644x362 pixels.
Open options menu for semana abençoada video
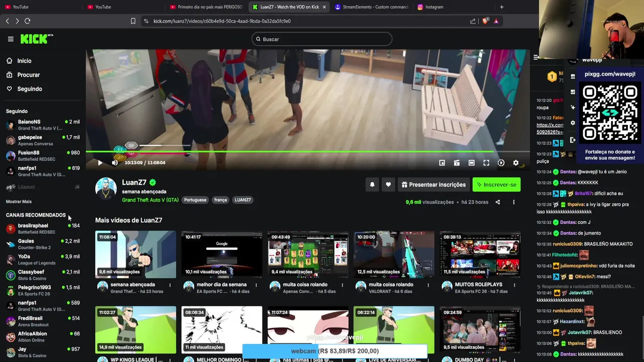coord(170,285)
